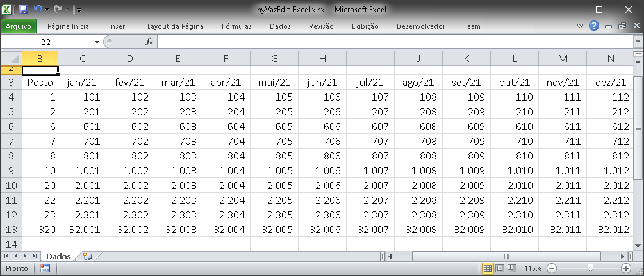Open the Arquivo tab
The width and height of the screenshot is (644, 276).
coord(19,26)
